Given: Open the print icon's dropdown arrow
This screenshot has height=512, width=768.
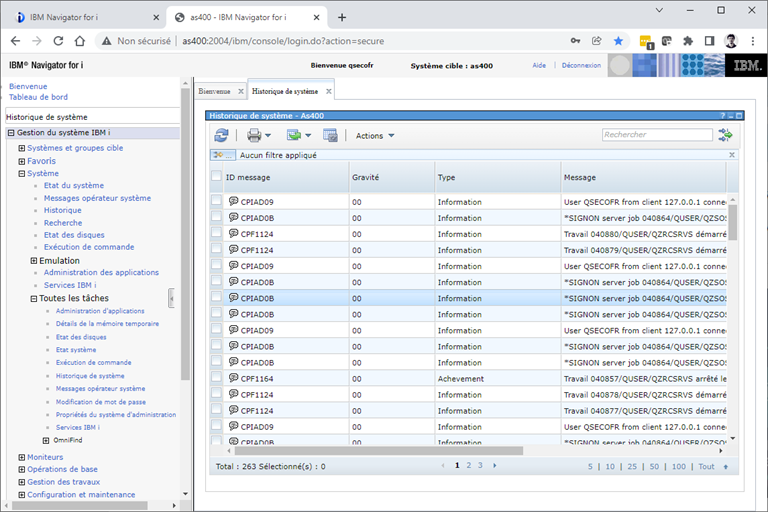Looking at the screenshot, I should tap(268, 136).
